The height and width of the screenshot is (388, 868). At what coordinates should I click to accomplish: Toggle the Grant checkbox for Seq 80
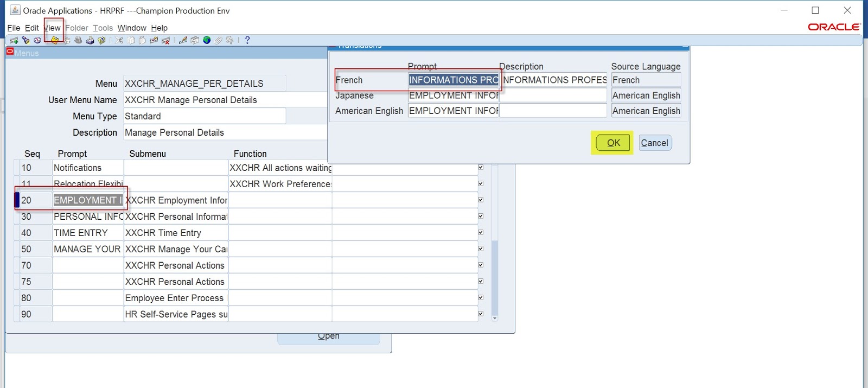click(481, 297)
